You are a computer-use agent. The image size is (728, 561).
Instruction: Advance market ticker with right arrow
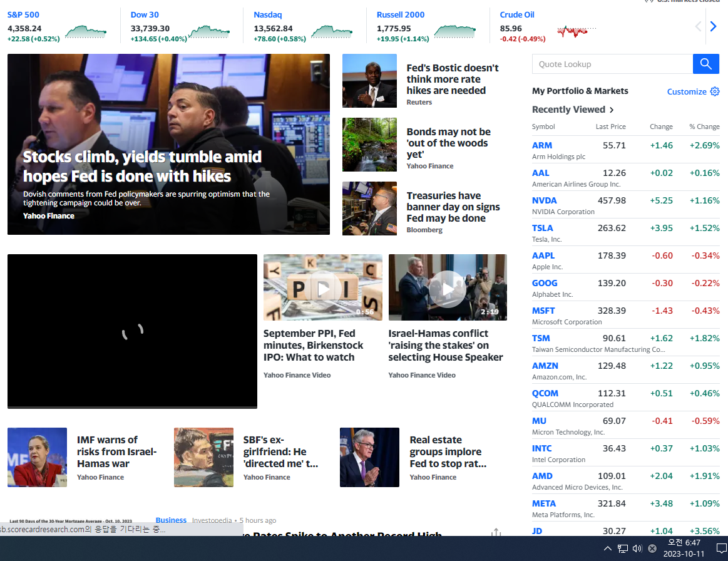point(713,26)
